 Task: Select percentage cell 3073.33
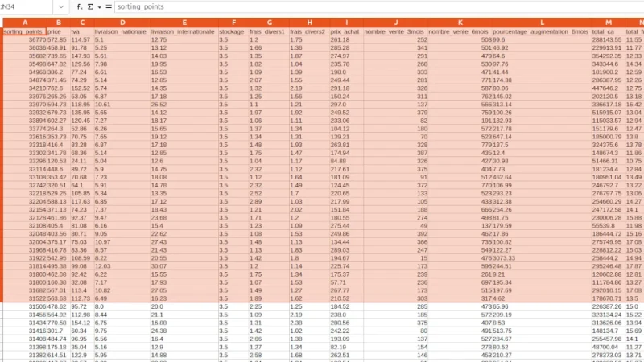tap(542, 258)
